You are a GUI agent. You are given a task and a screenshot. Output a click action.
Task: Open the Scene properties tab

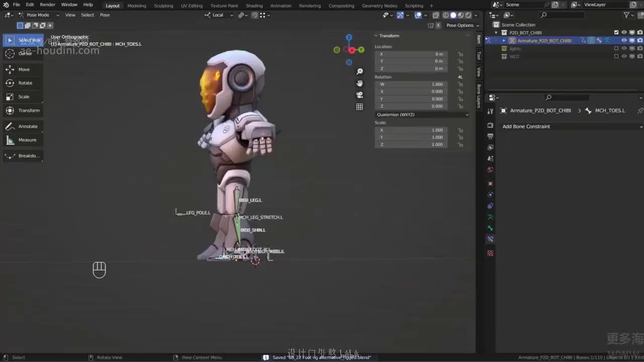491,158
